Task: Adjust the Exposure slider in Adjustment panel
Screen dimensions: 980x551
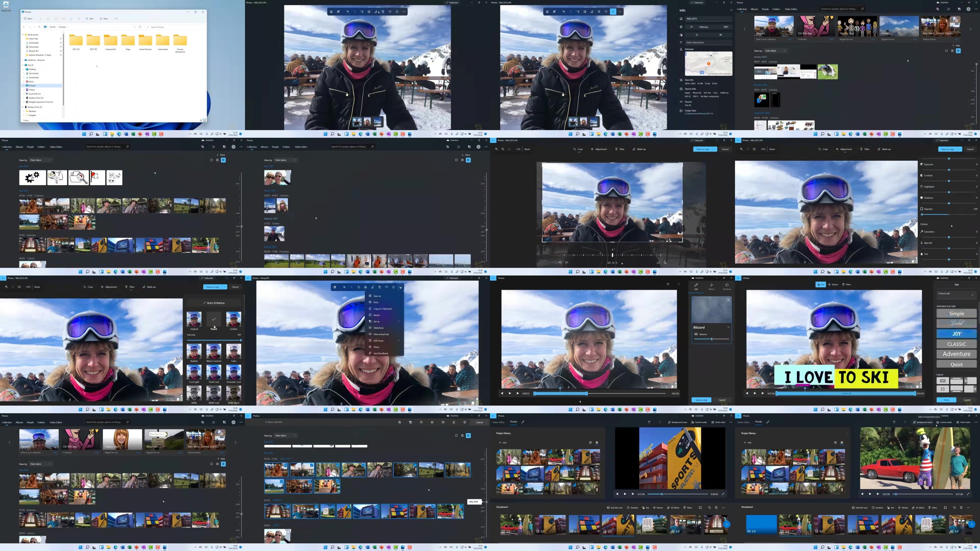Action: coord(949,170)
